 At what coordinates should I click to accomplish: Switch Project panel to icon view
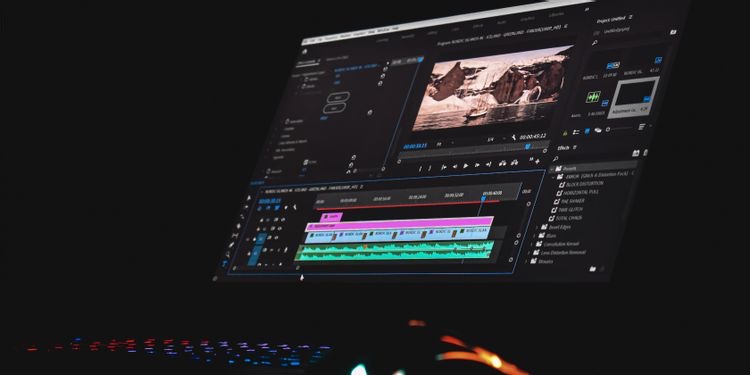pyautogui.click(x=587, y=132)
